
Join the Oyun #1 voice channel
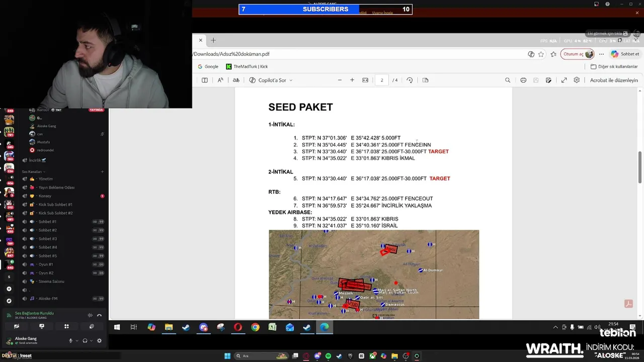coord(63,264)
